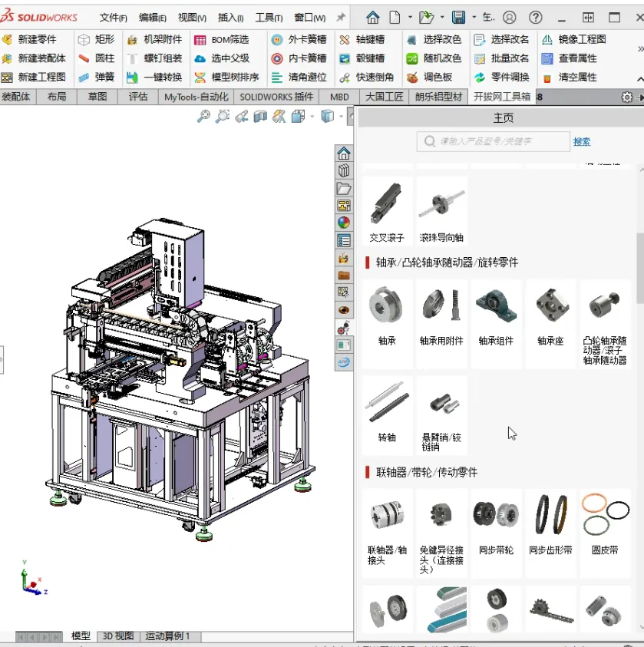Expand the hide/show items dropdown arrow
This screenshot has height=647, width=644.
341,117
